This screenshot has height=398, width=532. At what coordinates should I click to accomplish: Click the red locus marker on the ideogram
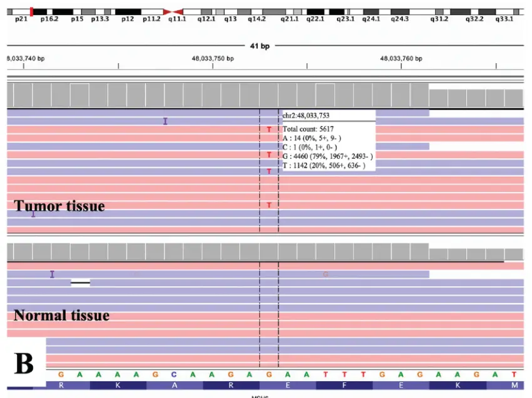[x=31, y=11]
